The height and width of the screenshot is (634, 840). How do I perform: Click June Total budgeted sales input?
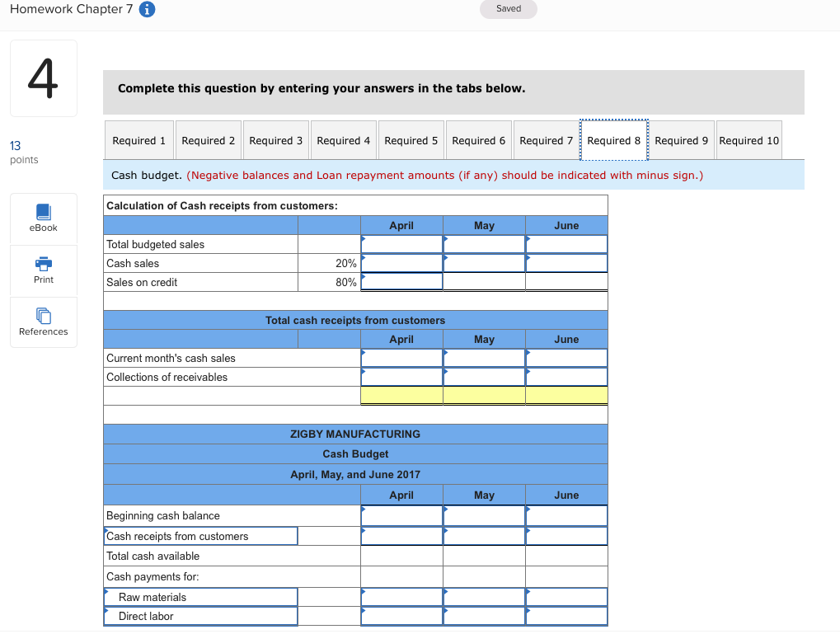[x=567, y=244]
